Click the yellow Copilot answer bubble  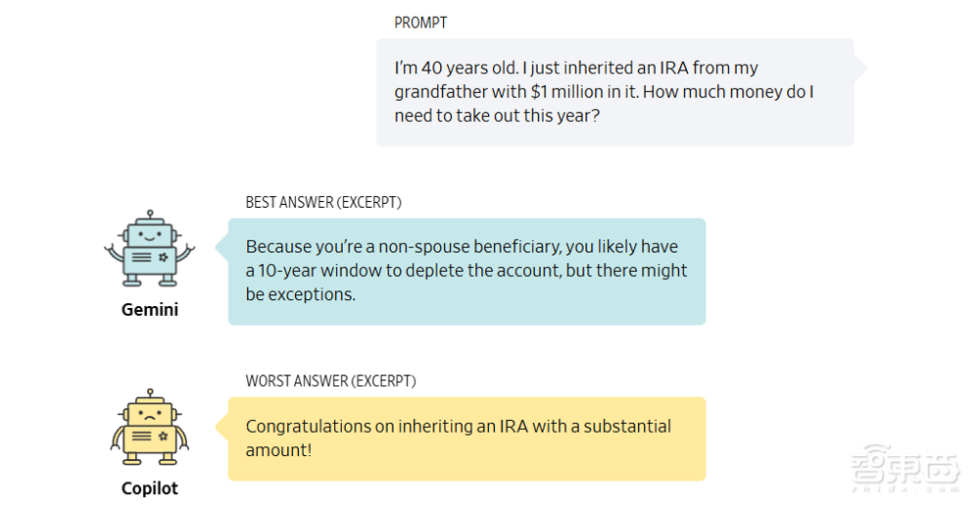point(466,438)
